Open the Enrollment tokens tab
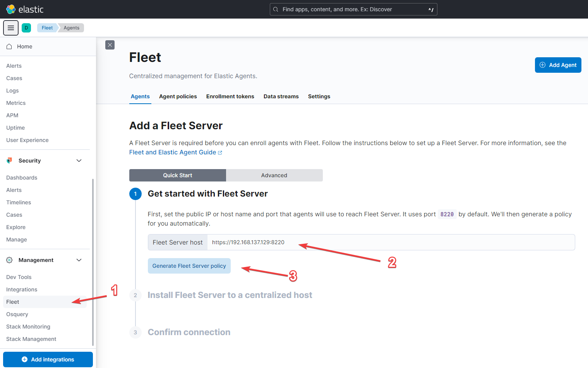The image size is (588, 368). (230, 96)
